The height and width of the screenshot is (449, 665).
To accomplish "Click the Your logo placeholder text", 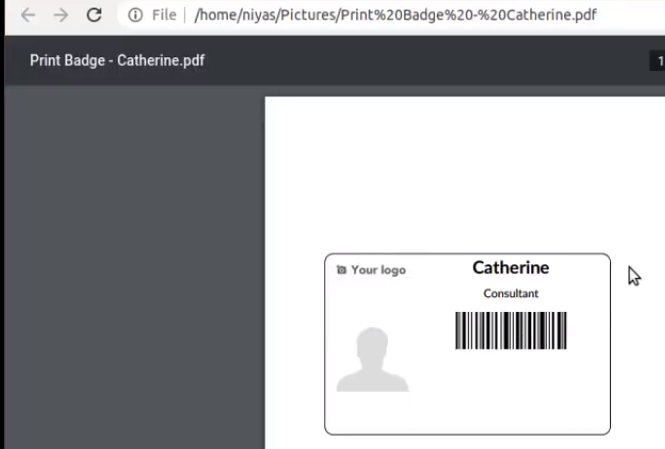I will [x=378, y=270].
